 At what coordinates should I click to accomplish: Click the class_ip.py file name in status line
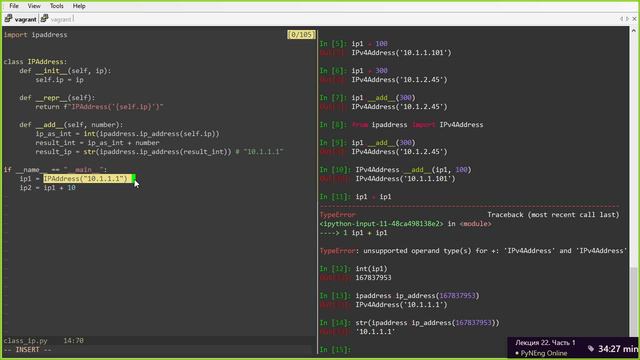pyautogui.click(x=26, y=340)
